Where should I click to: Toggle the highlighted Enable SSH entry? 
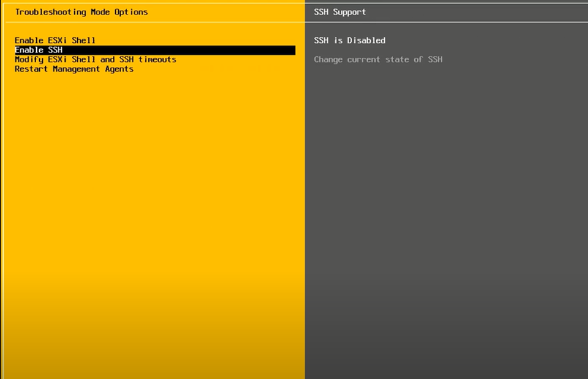pyautogui.click(x=39, y=50)
